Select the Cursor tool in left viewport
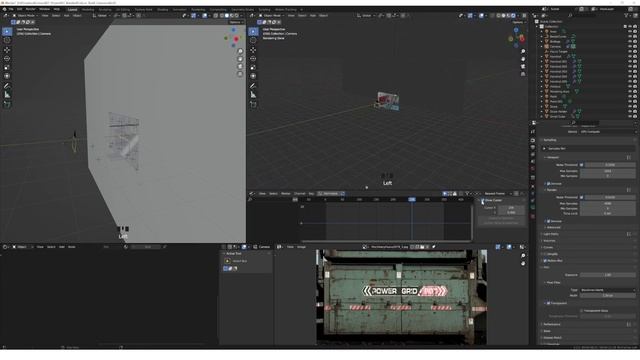Image resolution: width=640 pixels, height=360 pixels. pos(7,40)
